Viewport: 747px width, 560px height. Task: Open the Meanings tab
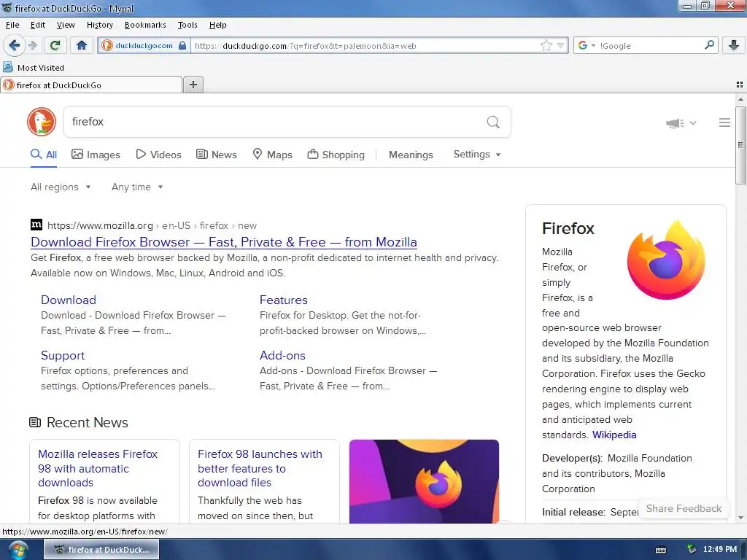[411, 155]
